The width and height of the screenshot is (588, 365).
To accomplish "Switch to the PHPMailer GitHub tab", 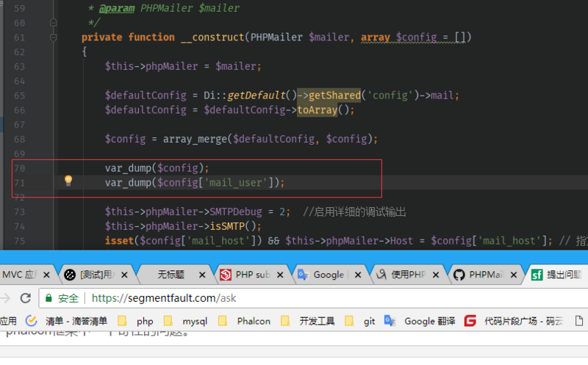I will tap(487, 275).
